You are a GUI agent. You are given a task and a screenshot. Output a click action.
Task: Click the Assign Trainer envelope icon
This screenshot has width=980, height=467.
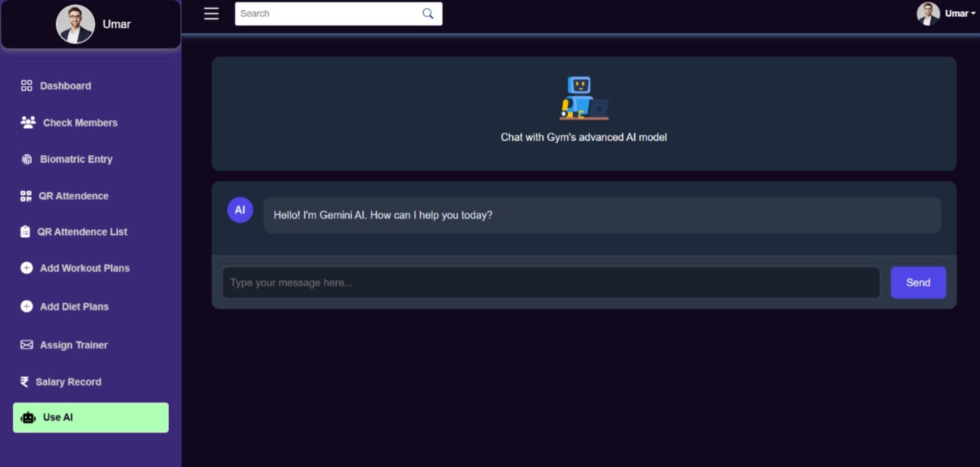pyautogui.click(x=27, y=345)
